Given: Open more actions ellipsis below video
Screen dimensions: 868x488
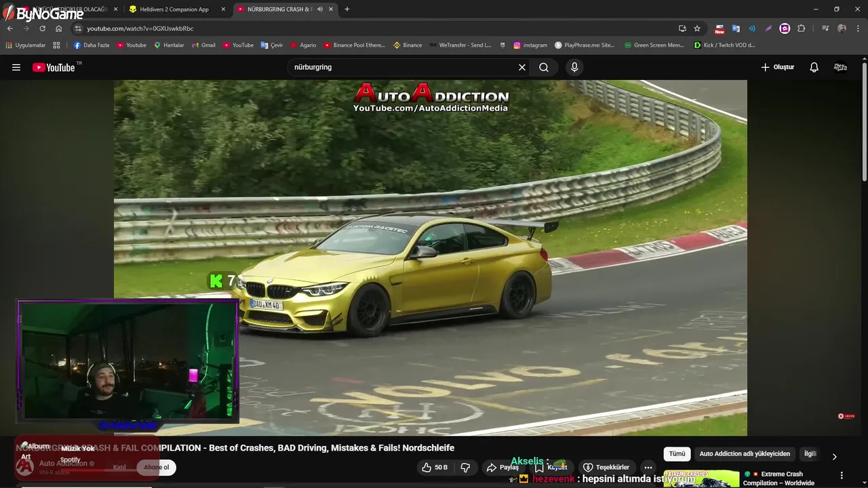Looking at the screenshot, I should click(648, 467).
